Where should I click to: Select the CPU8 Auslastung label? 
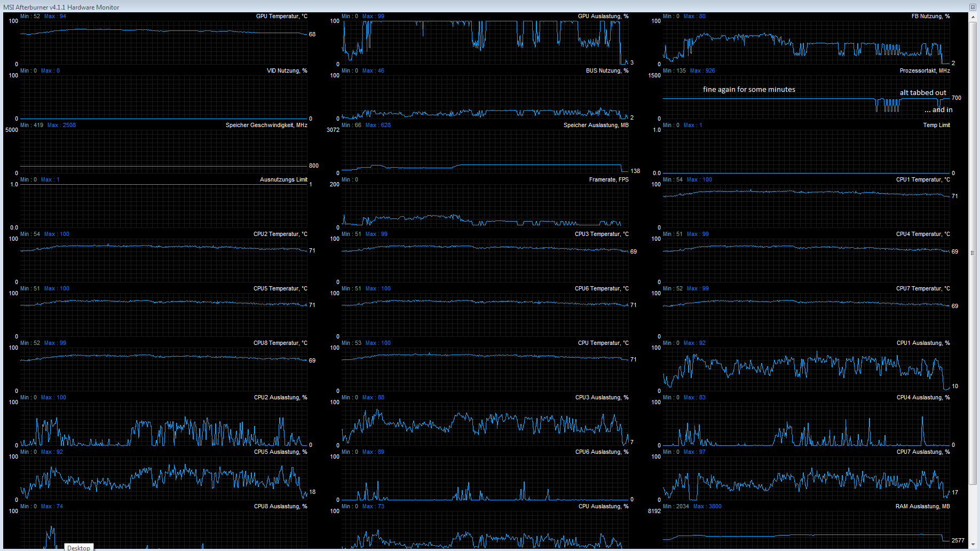tap(280, 507)
